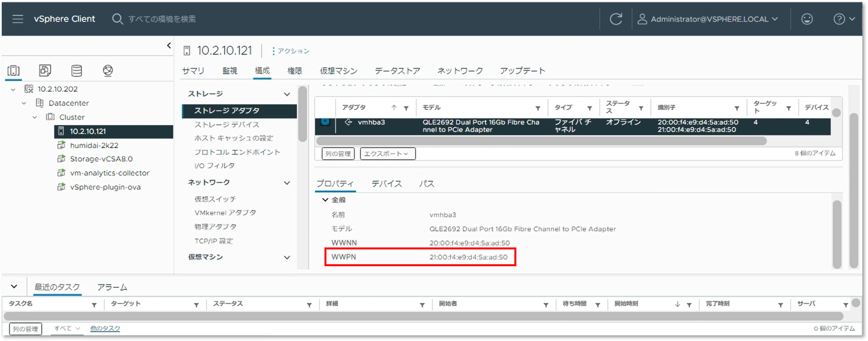Click the adapter column filter icon
Screen dimensions: 868x341
[406, 108]
